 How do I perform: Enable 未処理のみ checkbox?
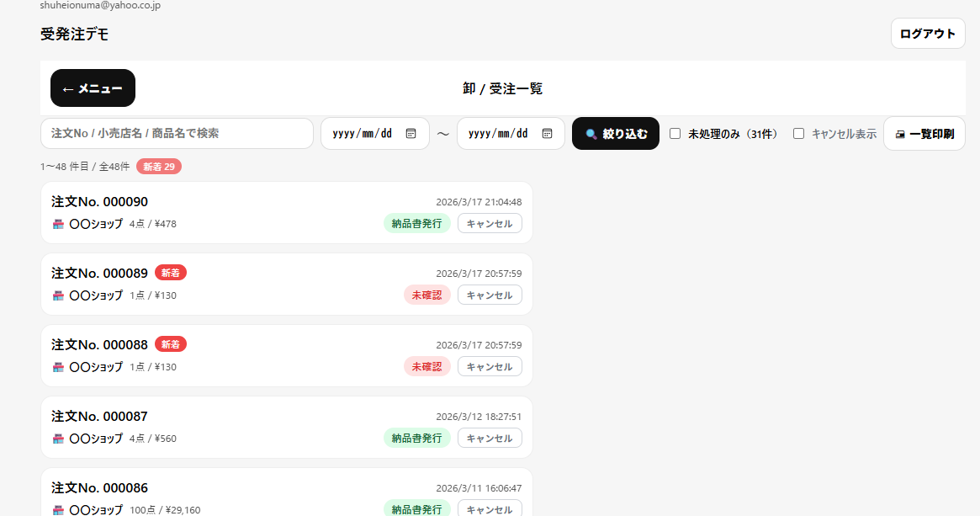pyautogui.click(x=675, y=134)
